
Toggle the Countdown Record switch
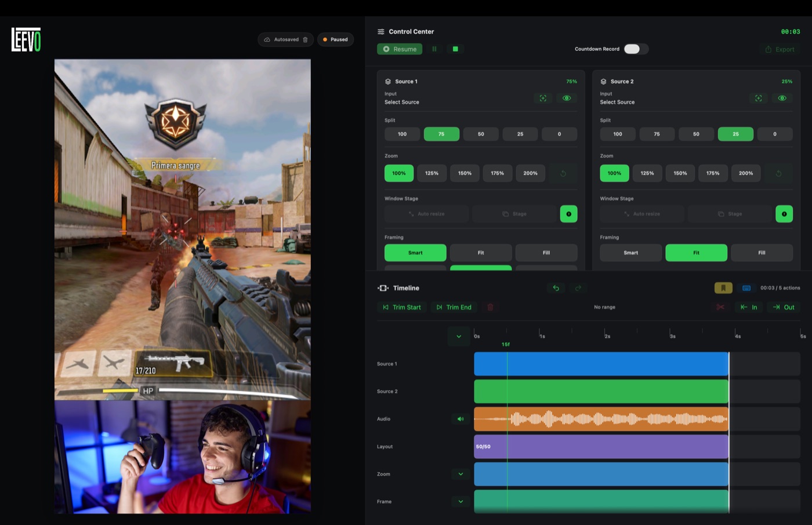click(636, 49)
